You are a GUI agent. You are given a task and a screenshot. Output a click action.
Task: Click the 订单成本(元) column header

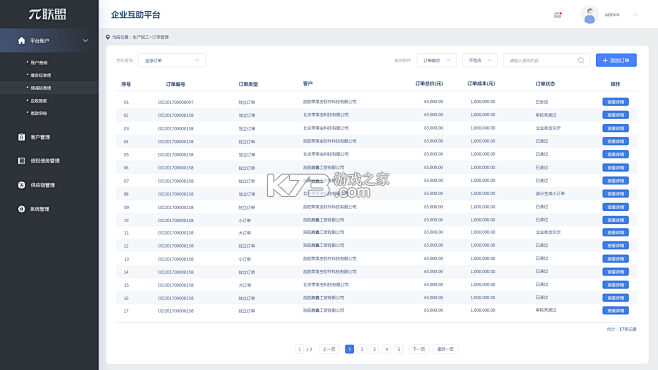481,84
